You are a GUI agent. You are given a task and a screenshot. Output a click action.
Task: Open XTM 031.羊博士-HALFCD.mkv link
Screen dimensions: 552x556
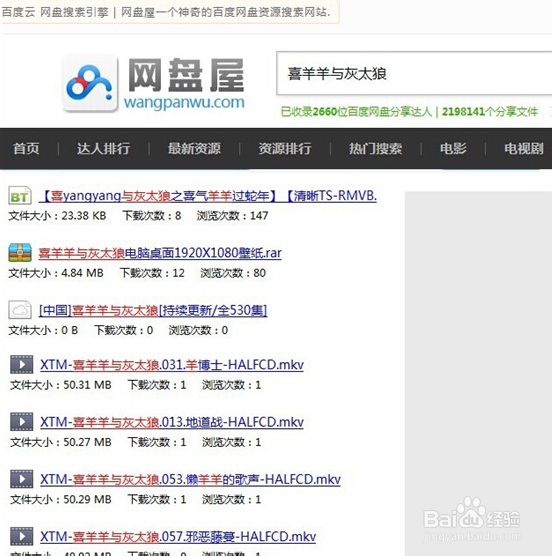(172, 365)
